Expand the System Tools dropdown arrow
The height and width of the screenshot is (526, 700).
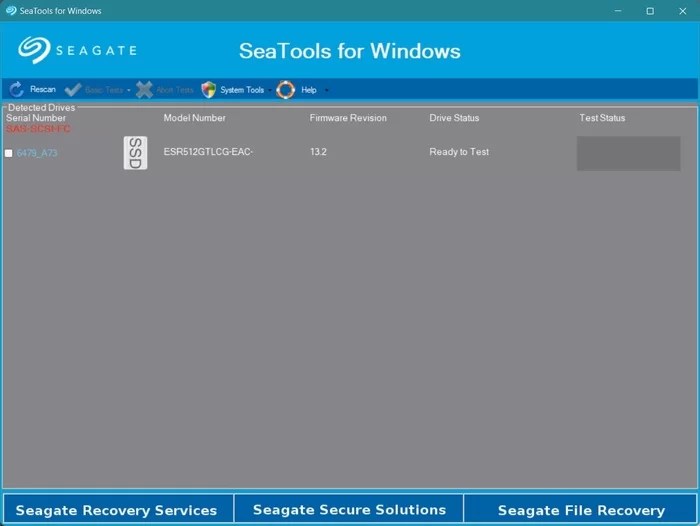(270, 90)
